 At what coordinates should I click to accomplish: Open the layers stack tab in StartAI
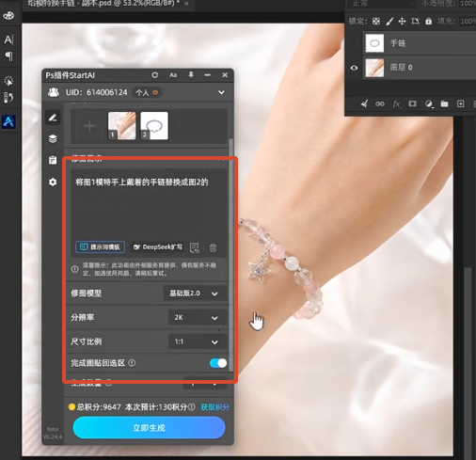[x=53, y=138]
